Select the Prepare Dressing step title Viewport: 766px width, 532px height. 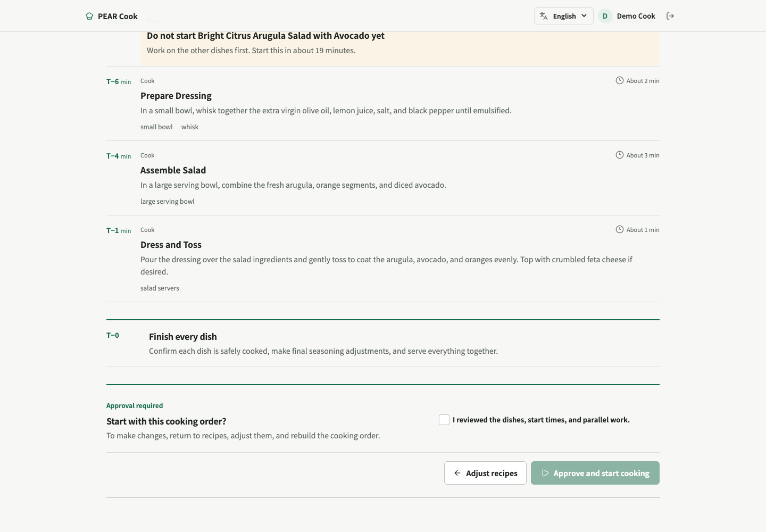click(x=176, y=96)
